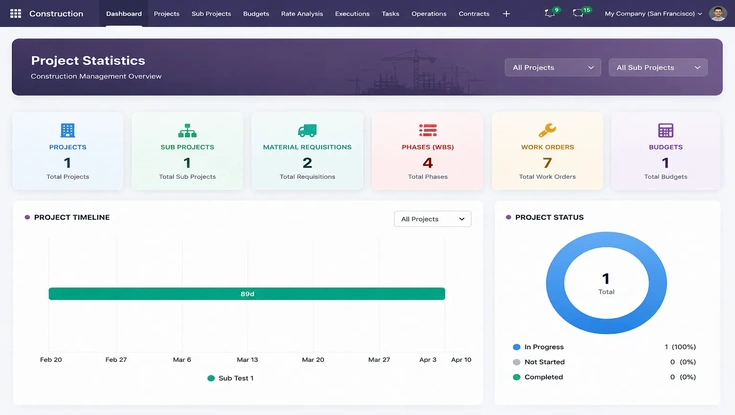Click the Budgets calculator icon
Viewport: 735px width, 415px height.
tap(665, 130)
